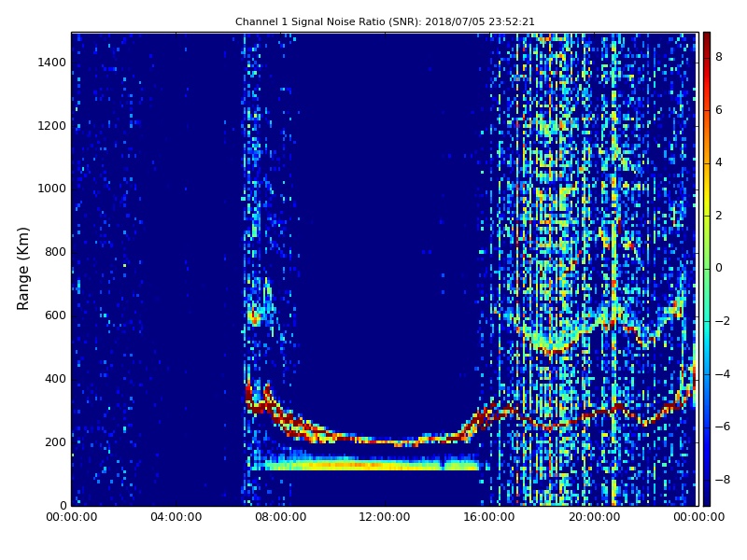Click the green midpoint of the SNR colorbar
This screenshot has height=560, width=747.
tap(707, 269)
